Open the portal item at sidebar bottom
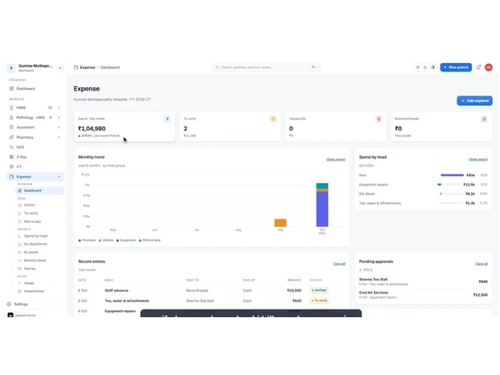The image size is (500, 375). (22, 315)
